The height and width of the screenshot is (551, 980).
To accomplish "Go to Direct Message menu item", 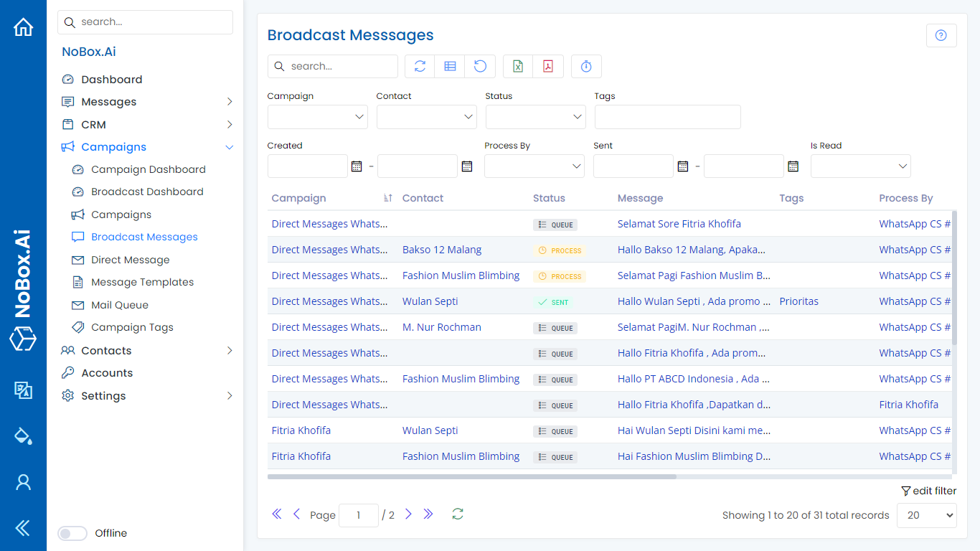I will [130, 260].
